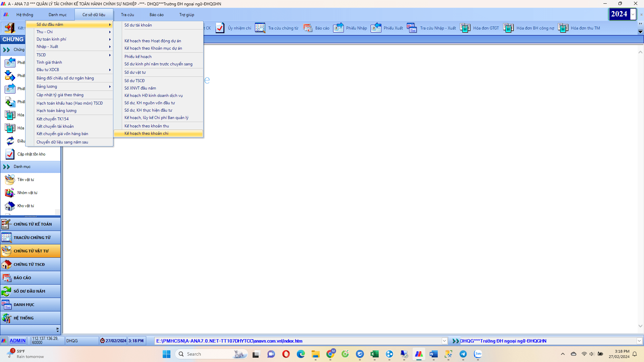Open Excel from the Windows taskbar
644x362 pixels.
click(x=374, y=354)
